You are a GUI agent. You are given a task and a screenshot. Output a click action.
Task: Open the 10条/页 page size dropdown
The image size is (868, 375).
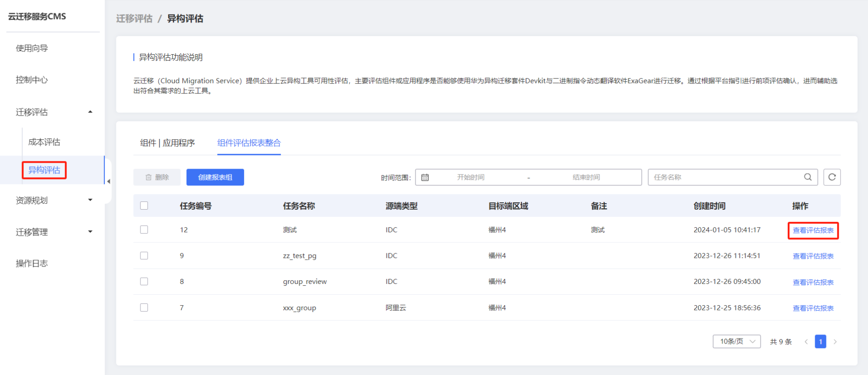[x=737, y=341]
